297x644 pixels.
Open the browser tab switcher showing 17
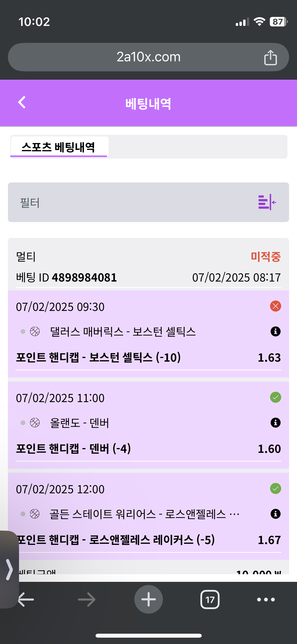coord(210,599)
